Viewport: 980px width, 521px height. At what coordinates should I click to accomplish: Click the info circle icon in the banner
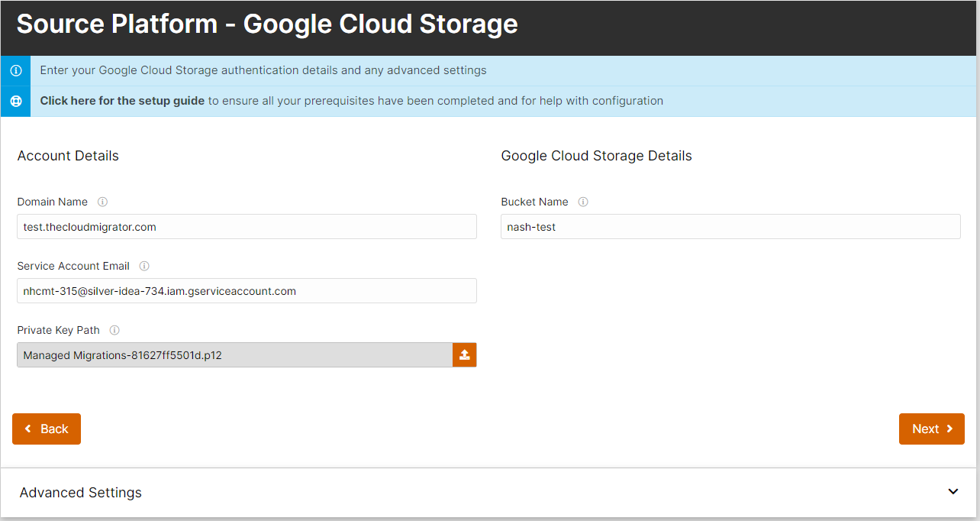(x=15, y=70)
